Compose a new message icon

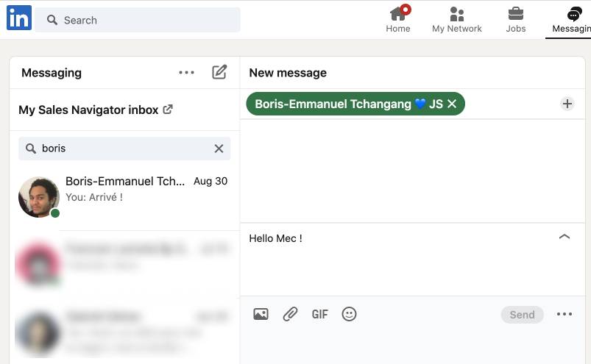pyautogui.click(x=219, y=72)
